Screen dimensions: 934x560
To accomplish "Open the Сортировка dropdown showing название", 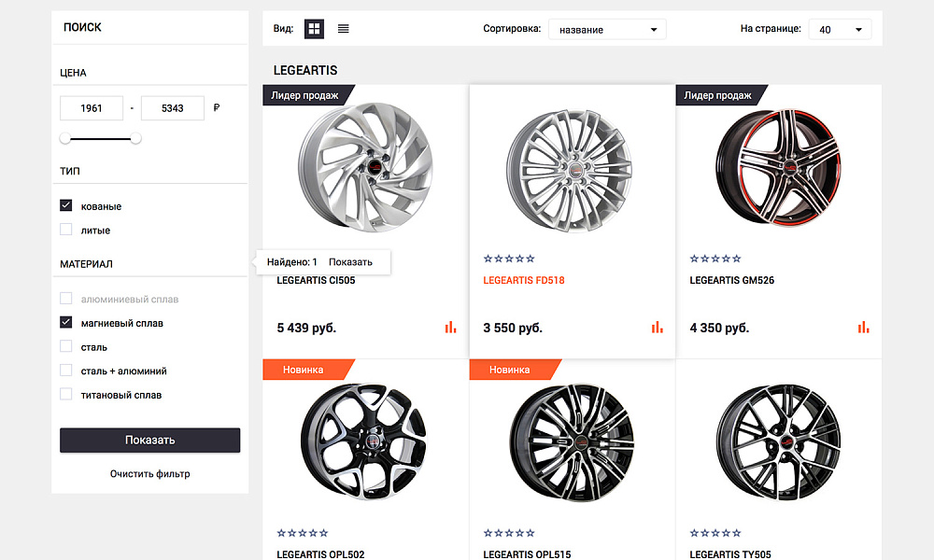I will pos(606,28).
